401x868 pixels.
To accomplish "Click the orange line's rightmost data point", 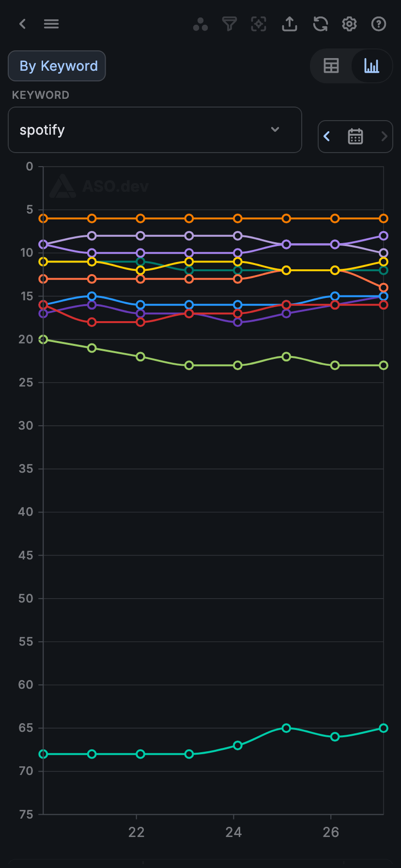I will click(383, 218).
